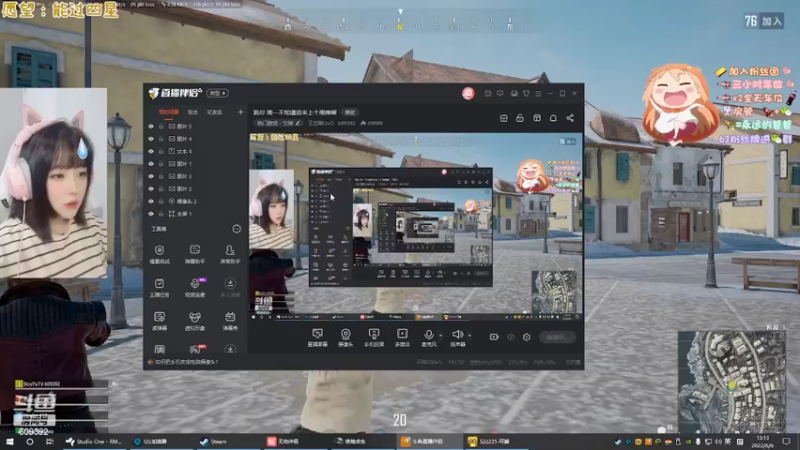Hide the 全屏 1 layer
This screenshot has width=800, height=450.
coord(151,214)
